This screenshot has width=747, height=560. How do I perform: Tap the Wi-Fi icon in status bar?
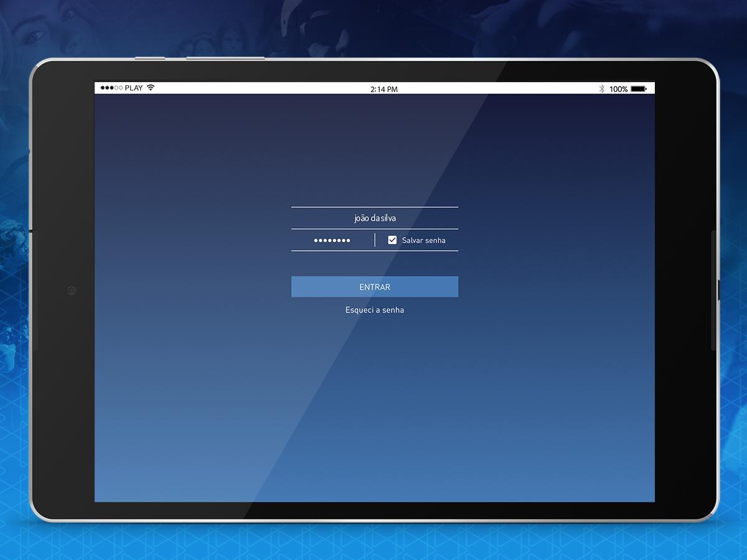coord(151,88)
